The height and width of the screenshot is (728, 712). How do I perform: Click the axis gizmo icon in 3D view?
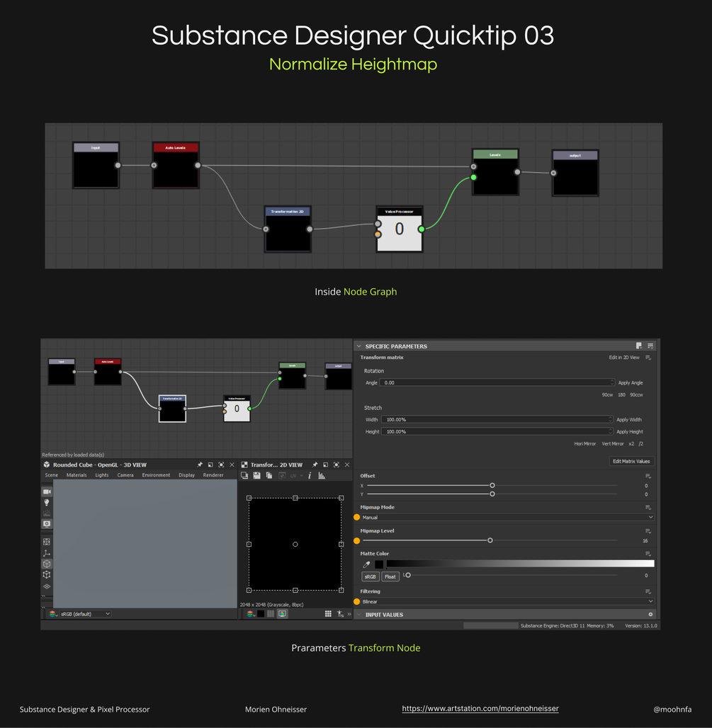[47, 553]
